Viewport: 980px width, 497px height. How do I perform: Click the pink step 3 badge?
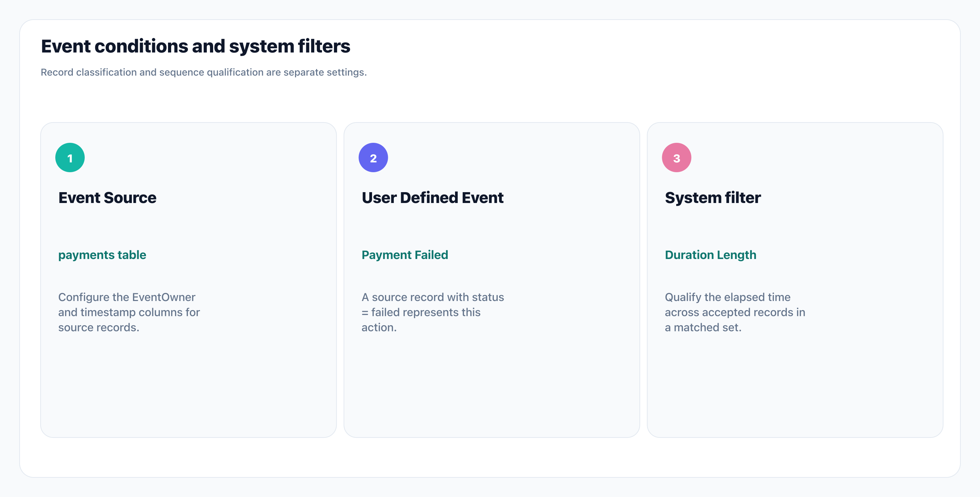point(677,157)
